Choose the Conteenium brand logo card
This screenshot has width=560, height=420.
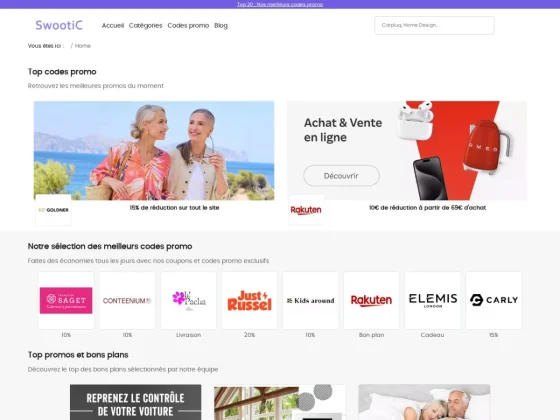[x=127, y=300]
